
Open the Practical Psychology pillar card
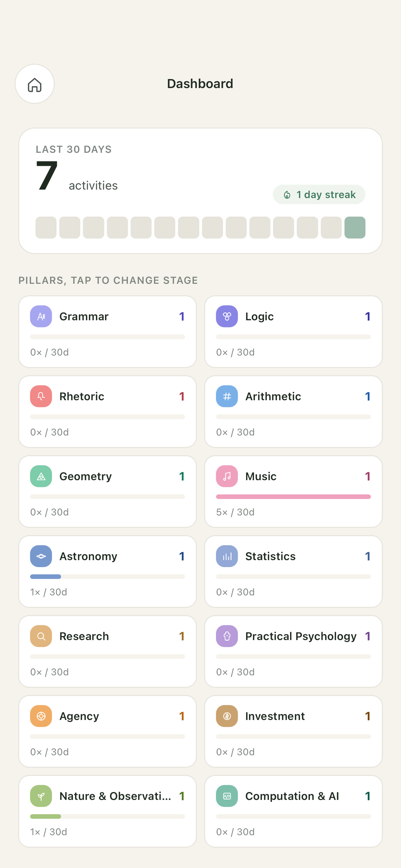(293, 651)
